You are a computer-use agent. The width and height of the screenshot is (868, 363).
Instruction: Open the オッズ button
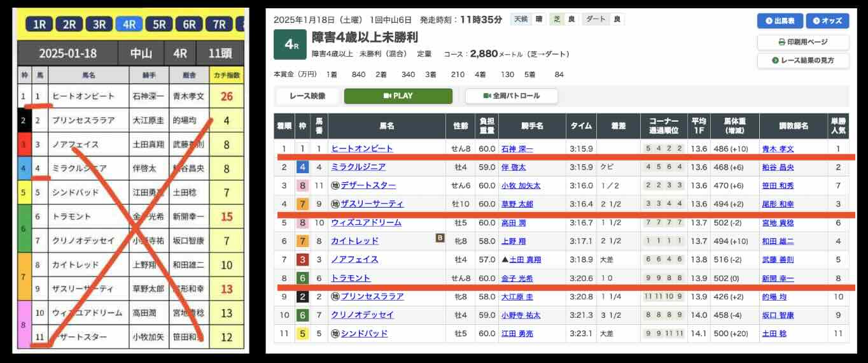(x=827, y=21)
